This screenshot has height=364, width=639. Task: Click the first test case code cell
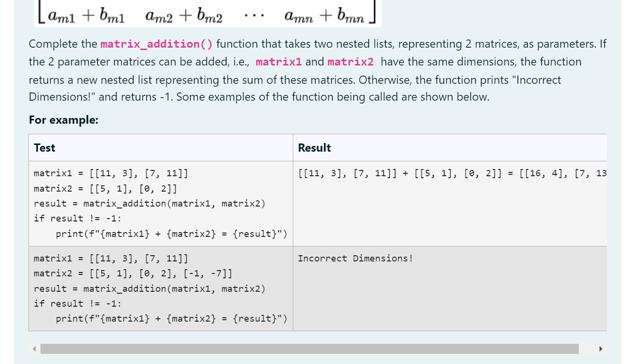159,203
